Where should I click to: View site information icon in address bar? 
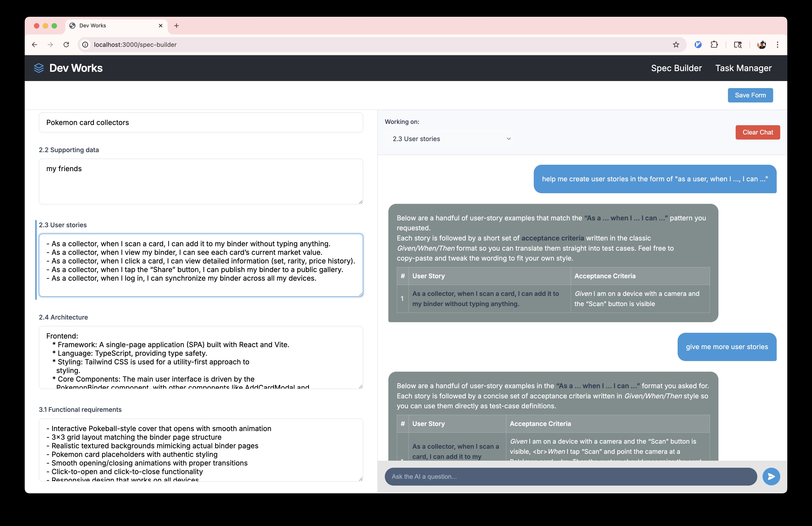pos(85,45)
